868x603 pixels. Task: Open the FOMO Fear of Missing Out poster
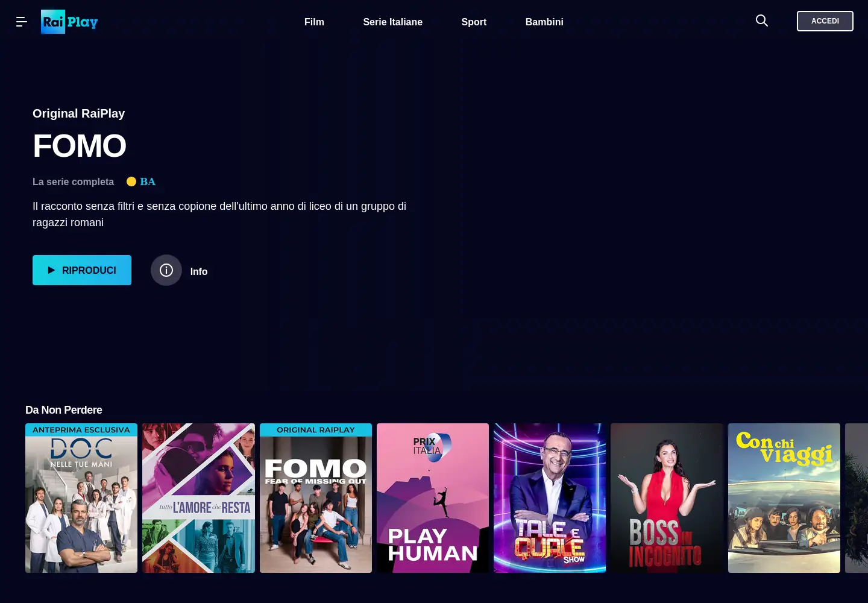coord(316,498)
